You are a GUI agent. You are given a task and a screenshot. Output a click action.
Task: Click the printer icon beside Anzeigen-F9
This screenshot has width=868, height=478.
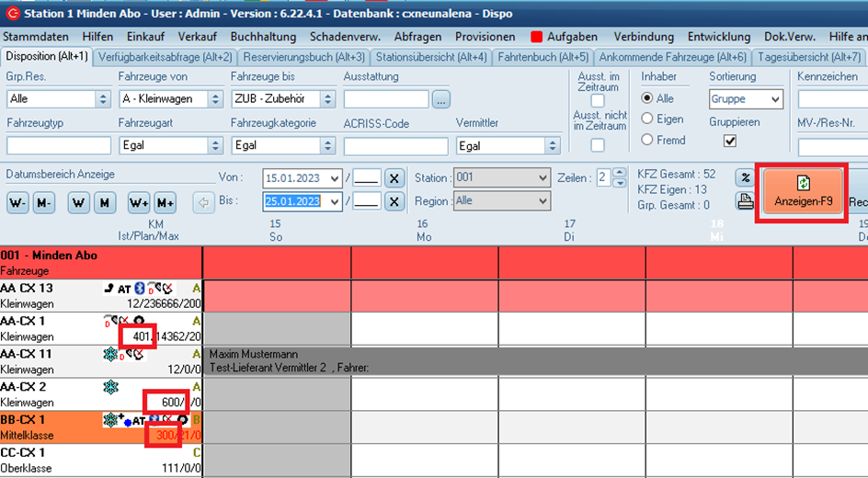coord(744,201)
